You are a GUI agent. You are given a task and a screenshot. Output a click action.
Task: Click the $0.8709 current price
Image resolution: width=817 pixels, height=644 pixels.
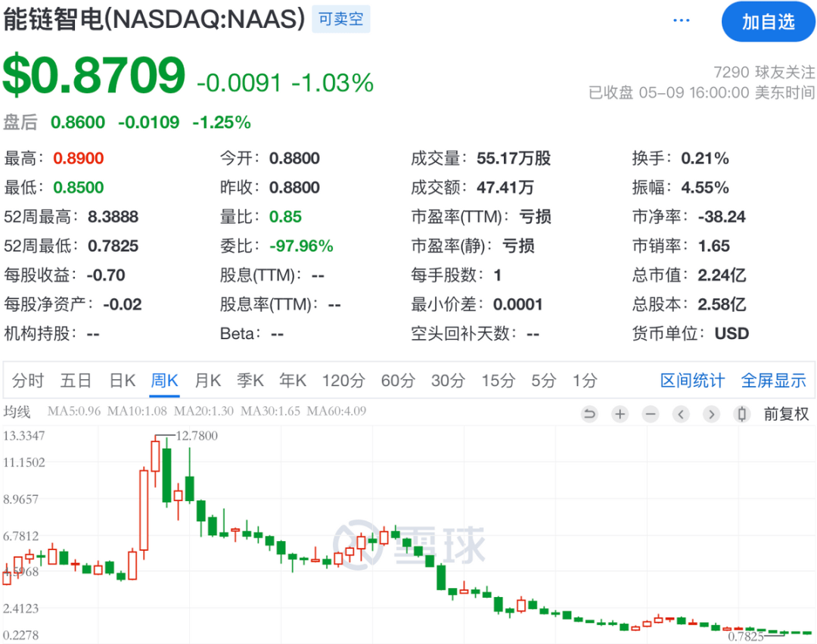[95, 76]
